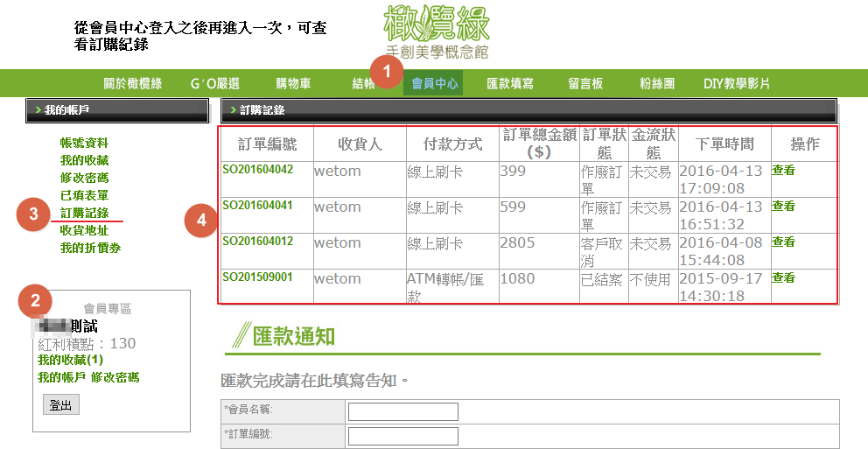Open G'O嚴選 navigation item
The height and width of the screenshot is (449, 868).
coord(215,84)
